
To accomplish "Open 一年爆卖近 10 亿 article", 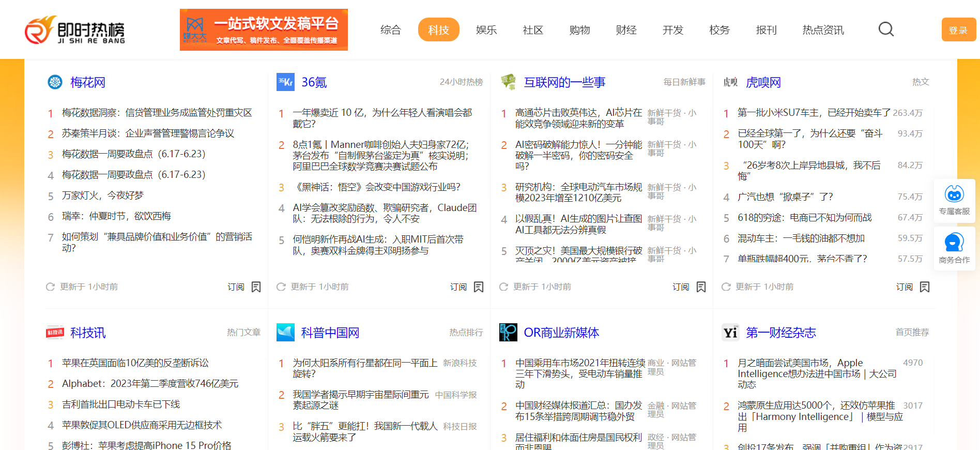I will coord(382,118).
